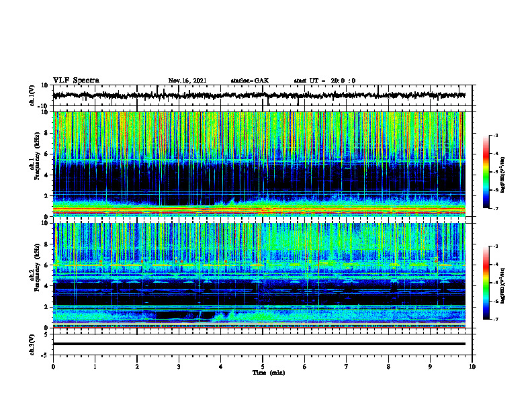Screen dimensions: 532x411
Task: Click the ch.3 flat black trace line
Action: click(259, 344)
